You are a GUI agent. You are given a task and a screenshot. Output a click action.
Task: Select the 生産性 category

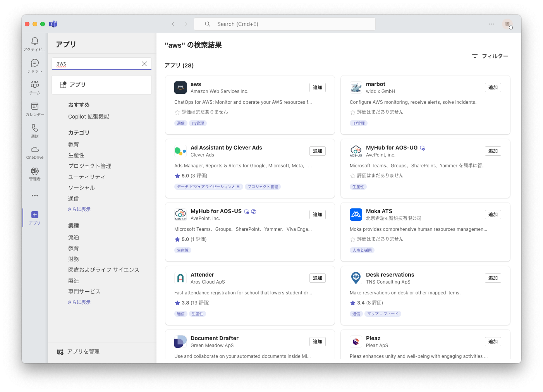tap(76, 155)
